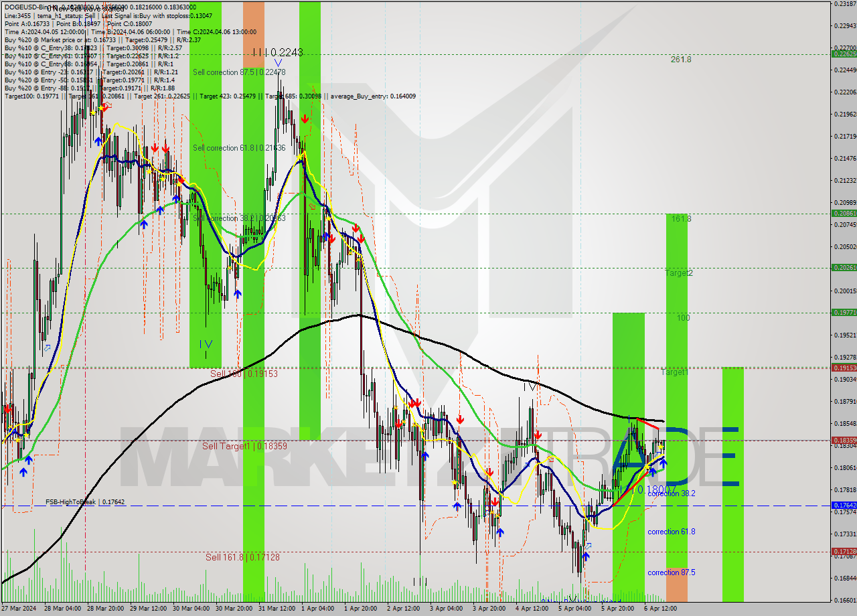Viewport: 857px width, 616px height.
Task: Click the '1 Apr 20:00' time label
Action: coord(362,609)
